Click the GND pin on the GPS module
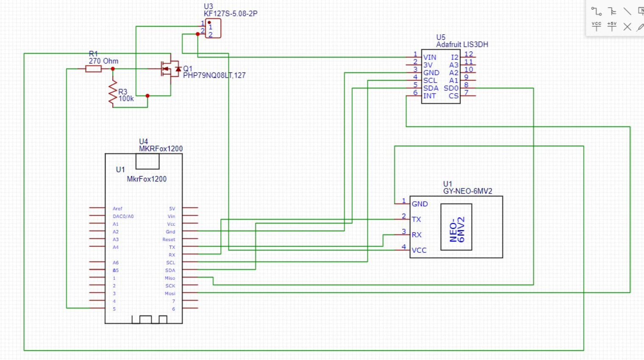The width and height of the screenshot is (644, 360). pos(419,204)
